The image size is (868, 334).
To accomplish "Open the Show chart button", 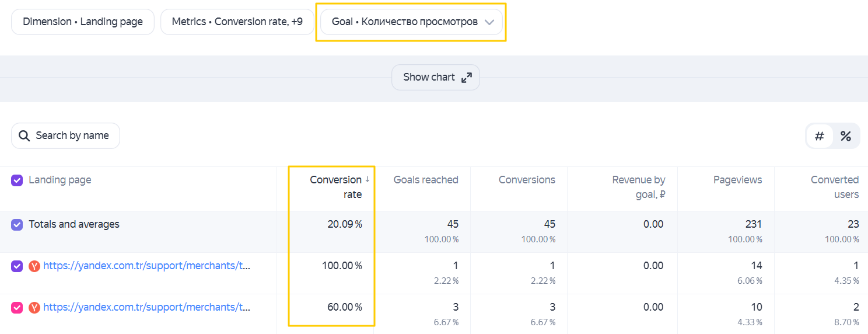I will click(436, 77).
